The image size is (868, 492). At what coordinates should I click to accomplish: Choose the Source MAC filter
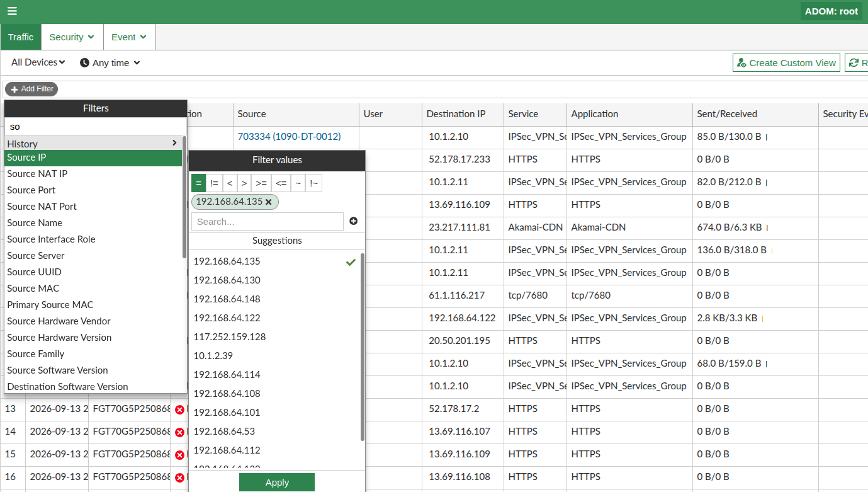pyautogui.click(x=93, y=289)
